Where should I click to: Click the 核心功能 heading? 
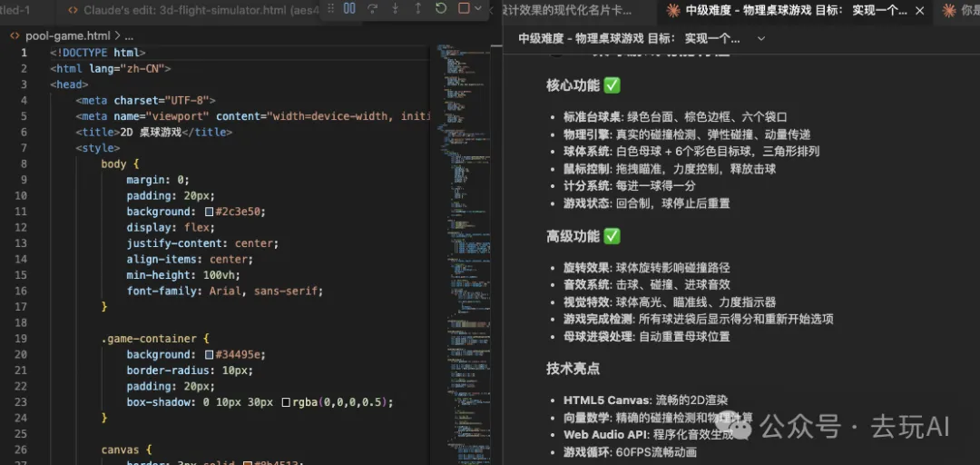pos(583,85)
